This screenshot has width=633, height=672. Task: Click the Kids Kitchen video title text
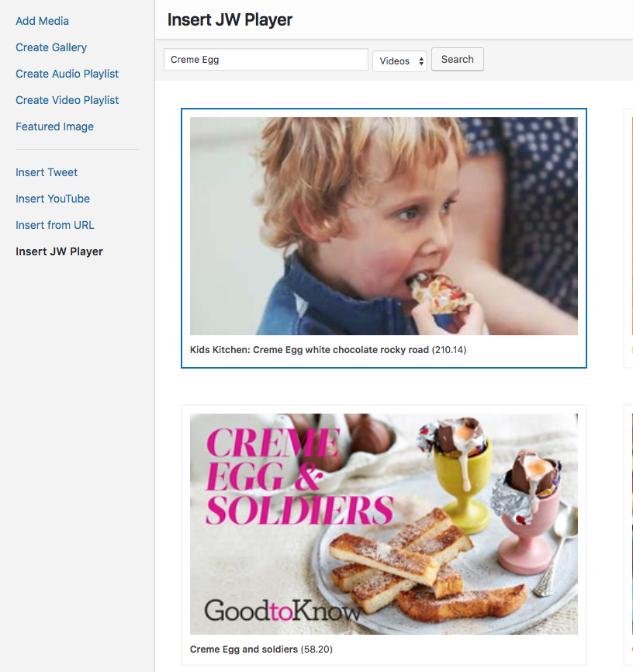[x=309, y=350]
